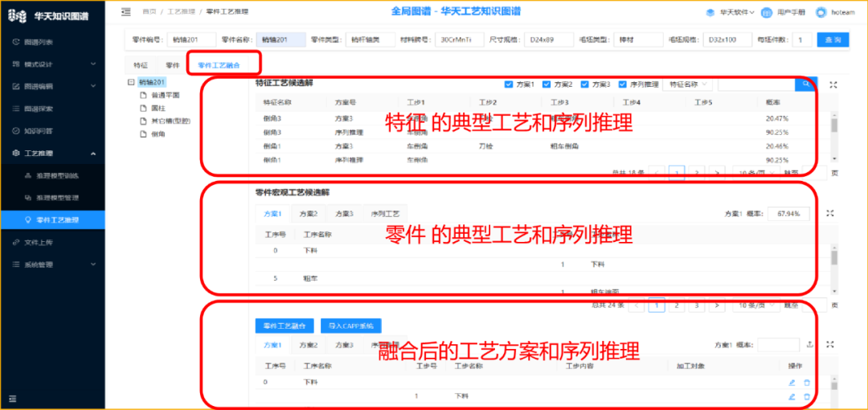Open 推理模型管理 submenu item

pyautogui.click(x=52, y=198)
